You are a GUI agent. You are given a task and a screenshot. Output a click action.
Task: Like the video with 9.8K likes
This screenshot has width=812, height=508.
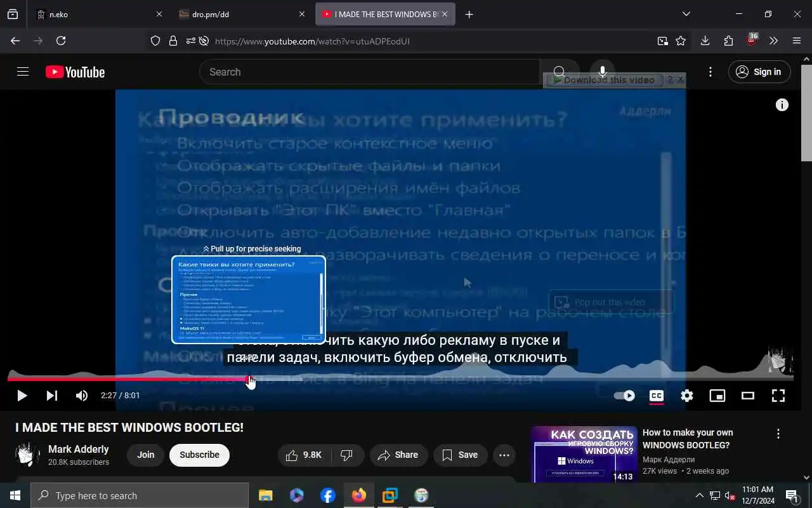[x=304, y=455]
